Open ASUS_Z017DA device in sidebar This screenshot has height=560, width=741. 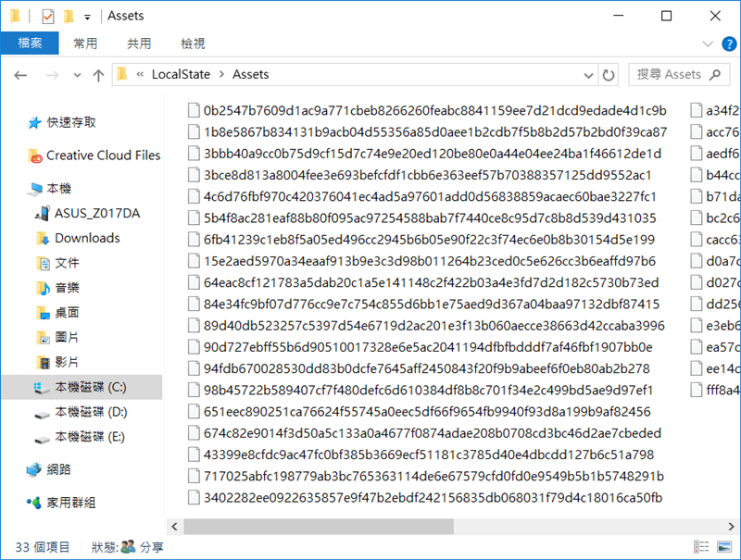pyautogui.click(x=97, y=214)
